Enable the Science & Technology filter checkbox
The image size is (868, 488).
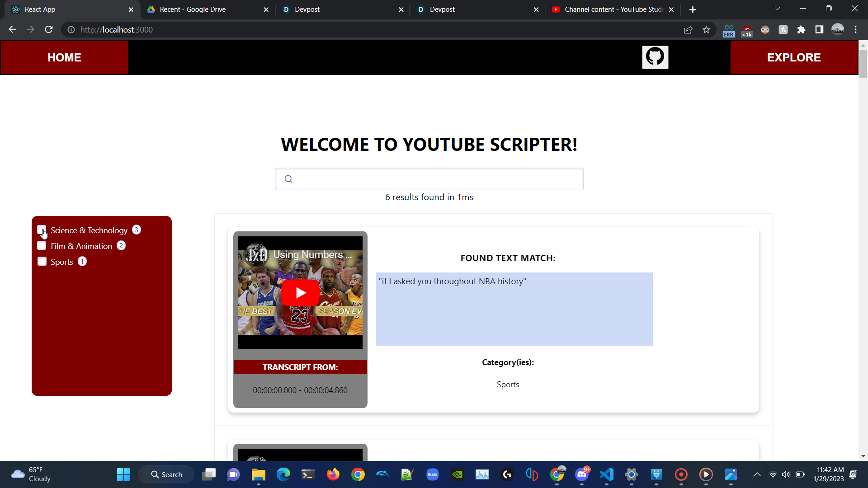[42, 230]
